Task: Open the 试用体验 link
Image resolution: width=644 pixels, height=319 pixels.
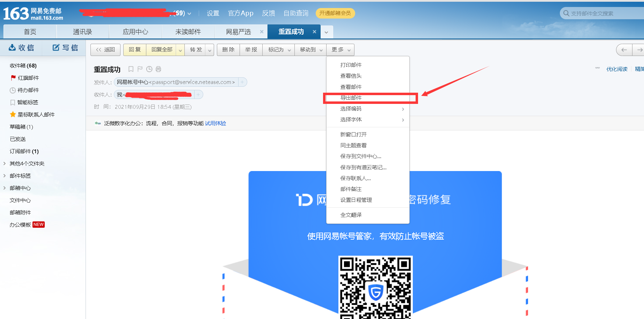Action: tap(215, 123)
